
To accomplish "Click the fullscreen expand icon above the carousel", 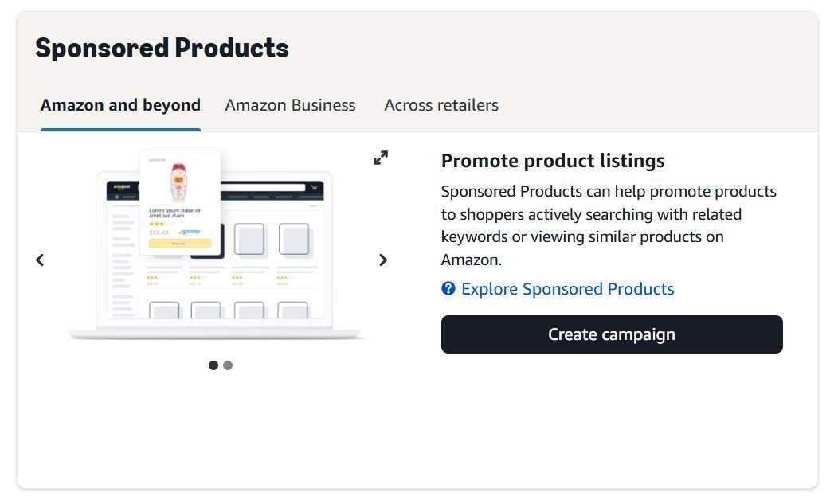I will point(381,157).
